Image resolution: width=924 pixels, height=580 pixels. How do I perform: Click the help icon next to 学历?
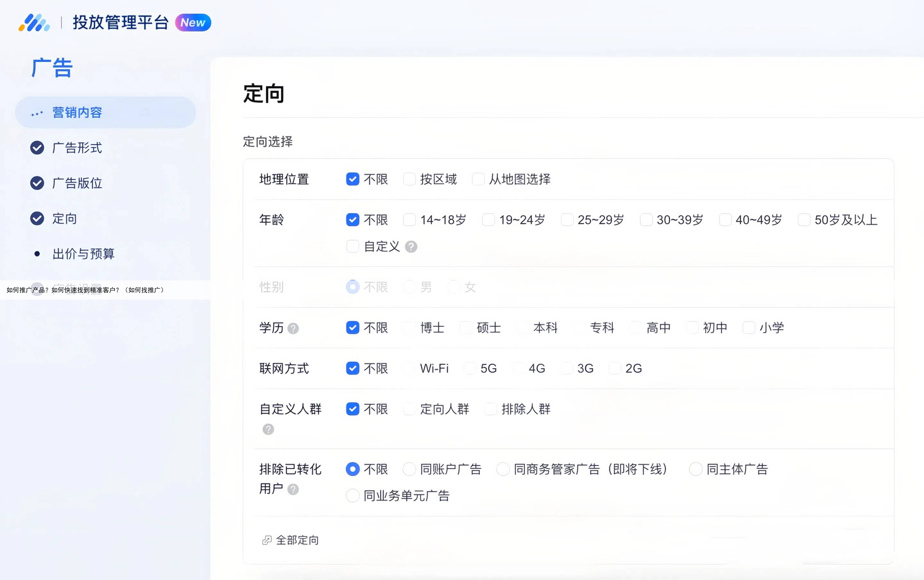(x=293, y=328)
